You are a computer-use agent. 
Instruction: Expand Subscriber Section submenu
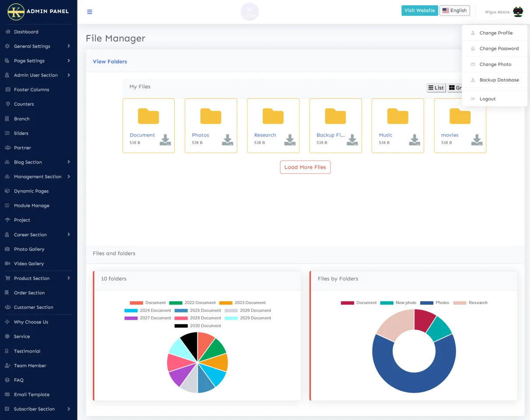pos(39,409)
